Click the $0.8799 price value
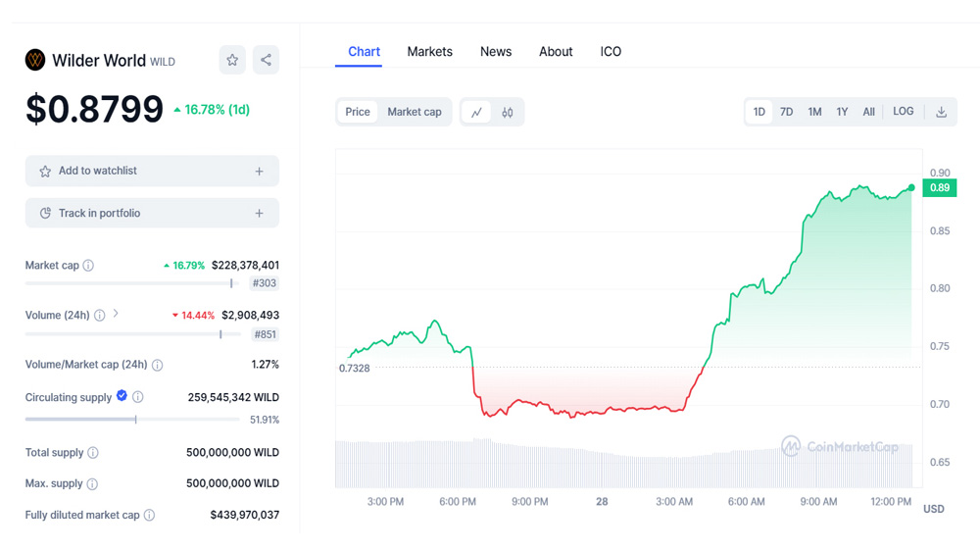Image resolution: width=980 pixels, height=551 pixels. [94, 110]
